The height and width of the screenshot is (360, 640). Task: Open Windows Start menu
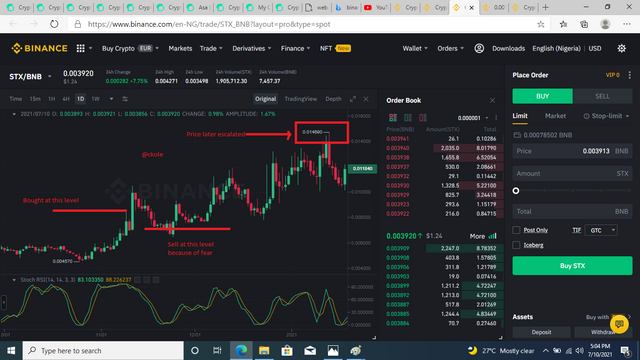coord(11,351)
